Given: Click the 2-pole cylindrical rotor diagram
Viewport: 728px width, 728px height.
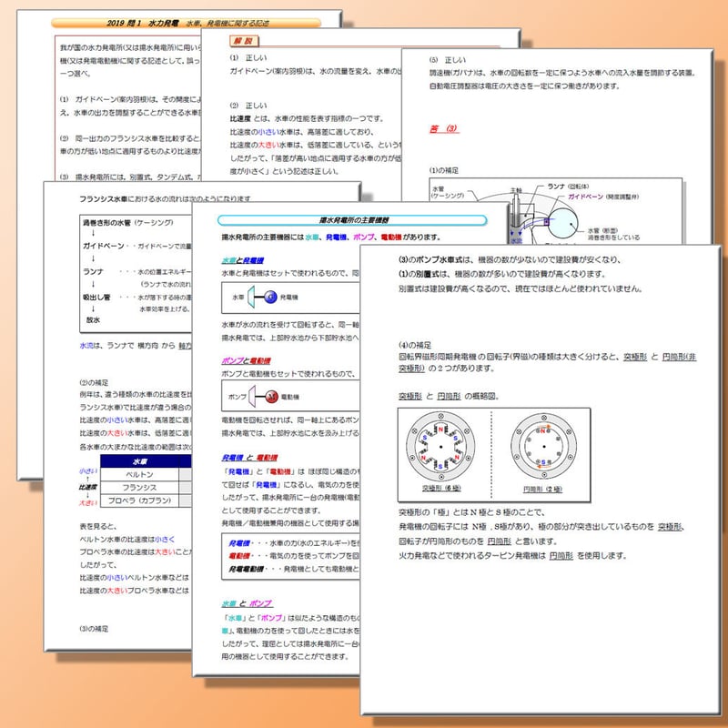Looking at the screenshot, I should coord(543,447).
